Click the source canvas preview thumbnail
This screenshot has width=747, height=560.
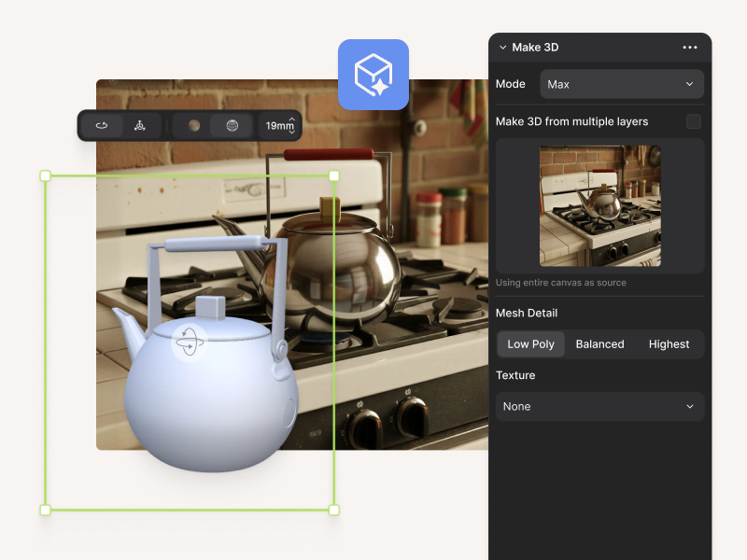coord(599,205)
